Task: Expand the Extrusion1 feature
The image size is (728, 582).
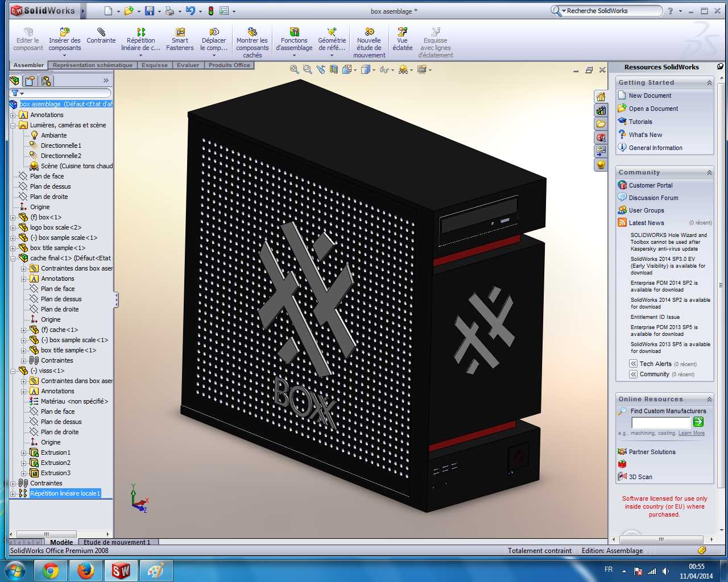Action: (24, 452)
